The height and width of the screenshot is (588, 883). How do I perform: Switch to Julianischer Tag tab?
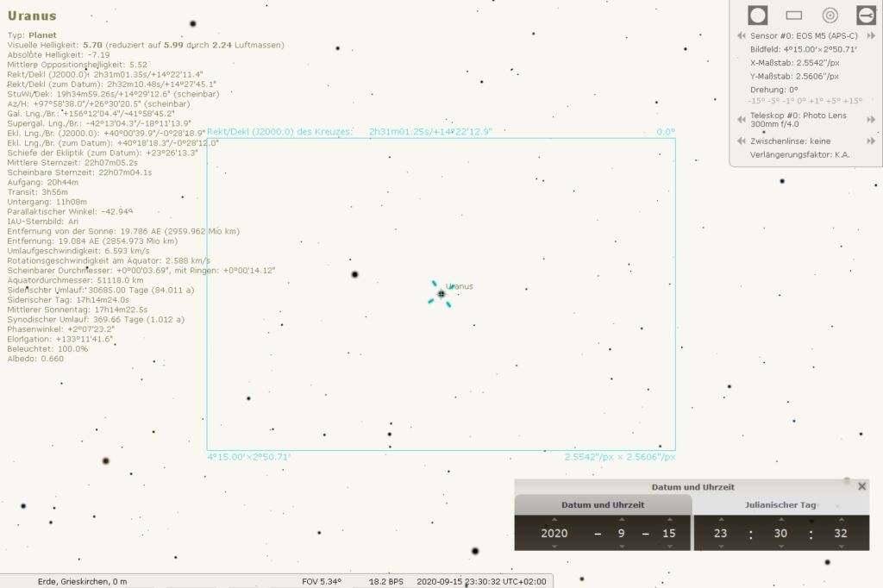pyautogui.click(x=780, y=505)
